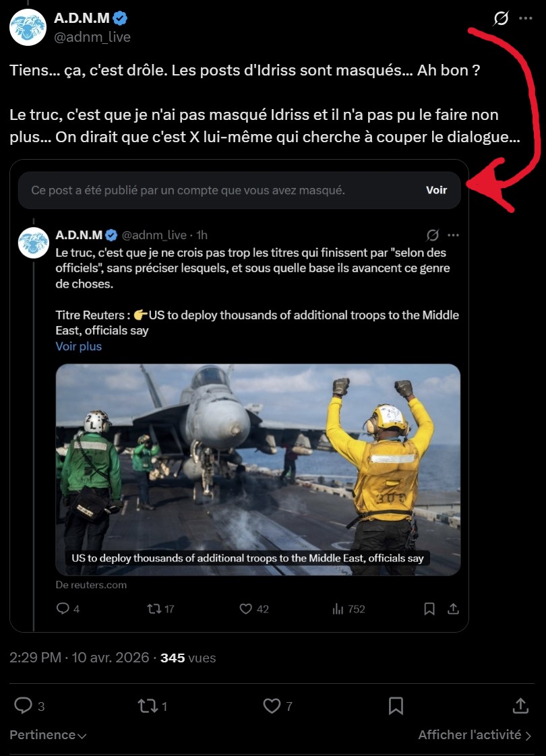The image size is (546, 756).
Task: Click the Grok icon on the quoted post
Action: click(433, 235)
